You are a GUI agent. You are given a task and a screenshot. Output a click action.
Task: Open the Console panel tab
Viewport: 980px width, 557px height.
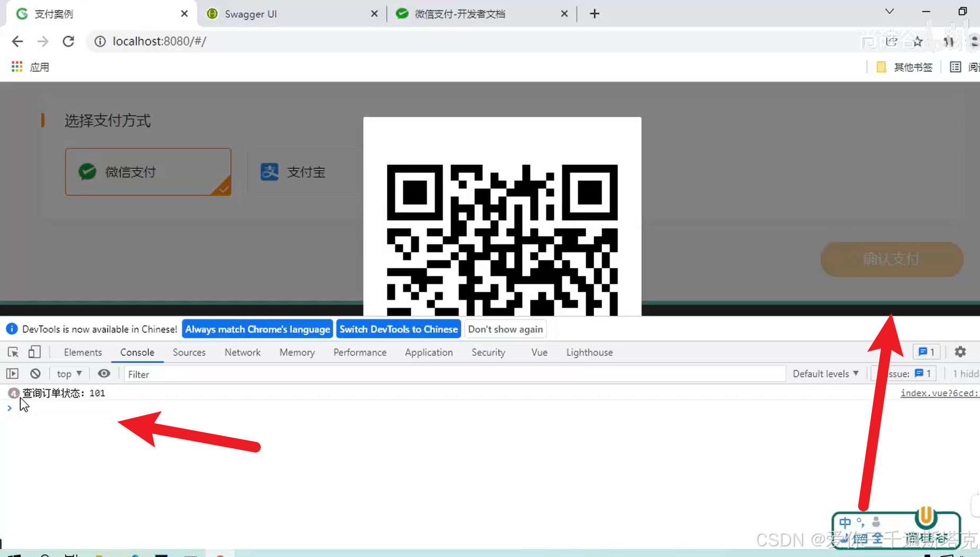pyautogui.click(x=137, y=352)
